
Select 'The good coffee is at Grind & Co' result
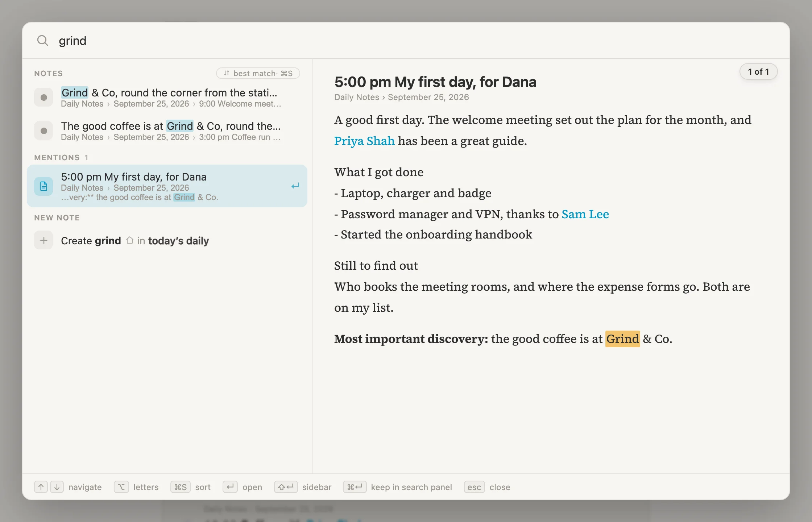[167, 130]
